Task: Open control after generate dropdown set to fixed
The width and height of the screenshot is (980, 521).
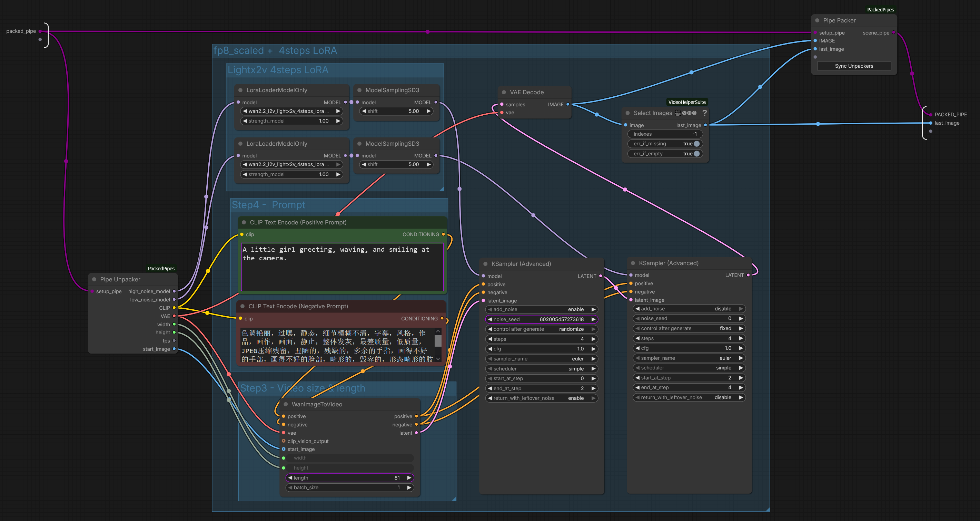Action: (689, 328)
